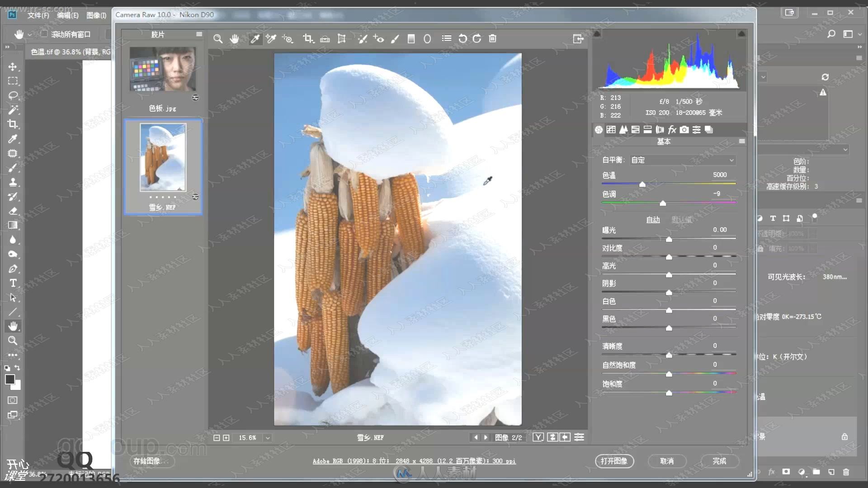Click the 取消 button
The image size is (868, 488).
click(x=667, y=461)
